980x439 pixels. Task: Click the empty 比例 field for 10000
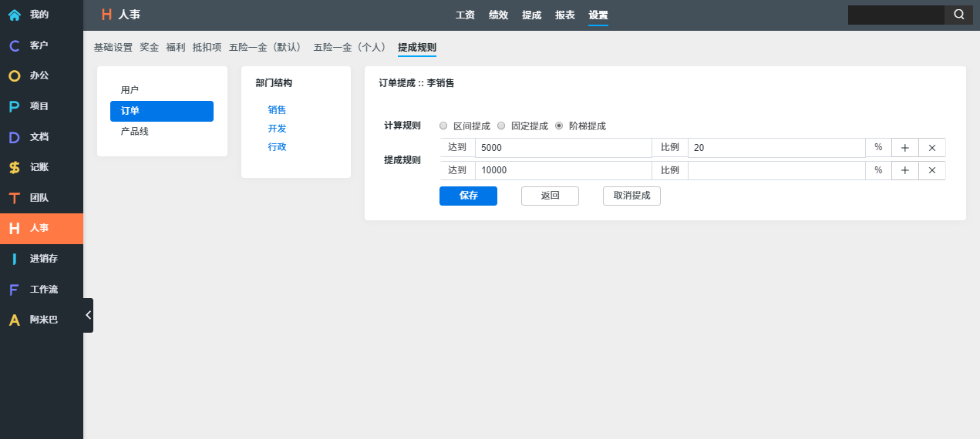(776, 171)
